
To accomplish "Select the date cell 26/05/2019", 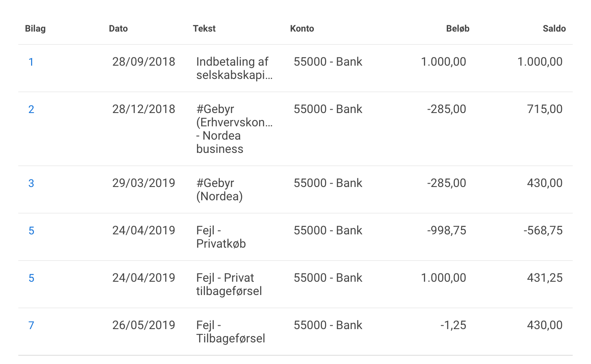I will tap(144, 325).
